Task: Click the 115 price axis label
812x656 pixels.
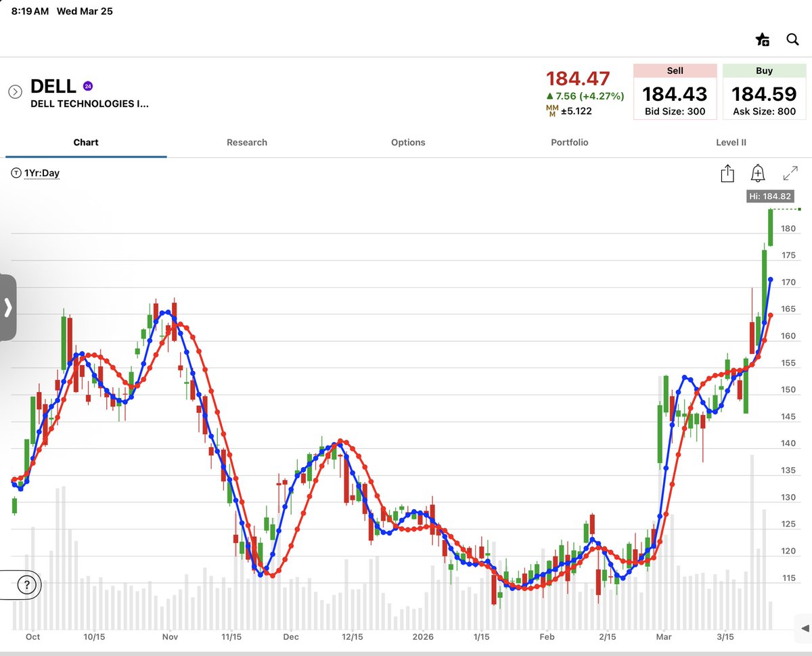Action: [x=788, y=578]
